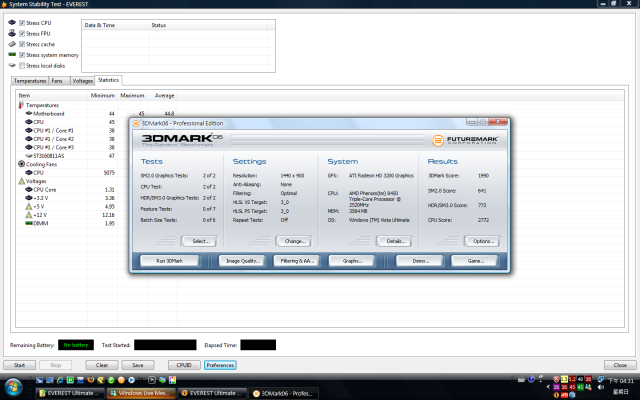Launch the Demo in 3DMark06
Screen dimensions: 640x400
point(419,260)
